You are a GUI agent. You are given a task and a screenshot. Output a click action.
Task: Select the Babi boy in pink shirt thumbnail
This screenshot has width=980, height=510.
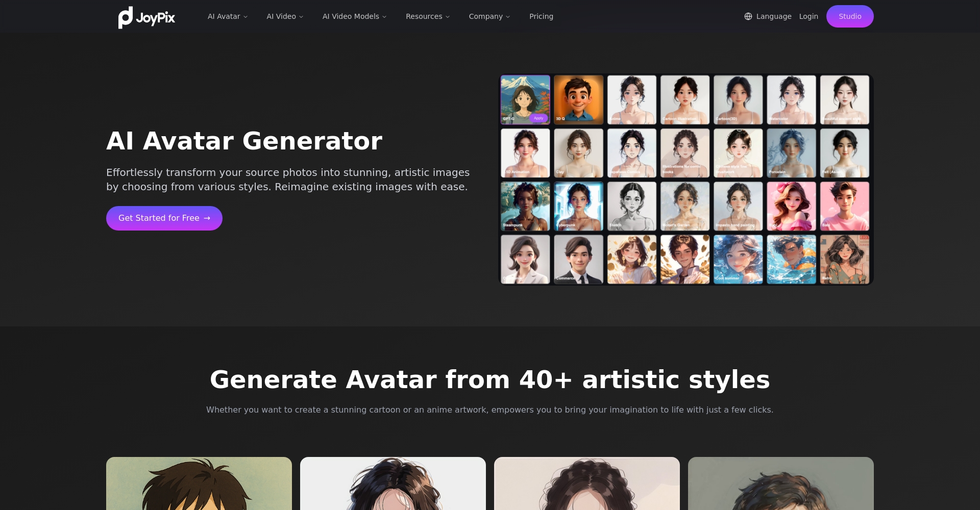(845, 206)
